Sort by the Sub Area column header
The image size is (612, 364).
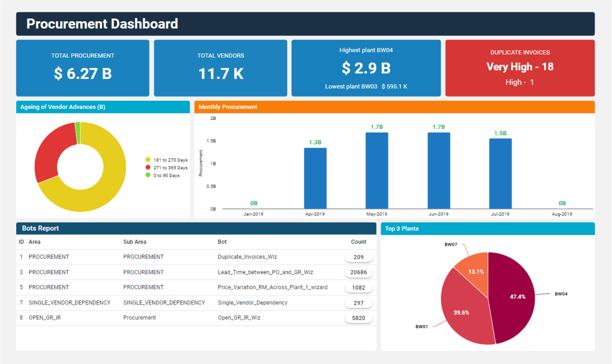(135, 242)
